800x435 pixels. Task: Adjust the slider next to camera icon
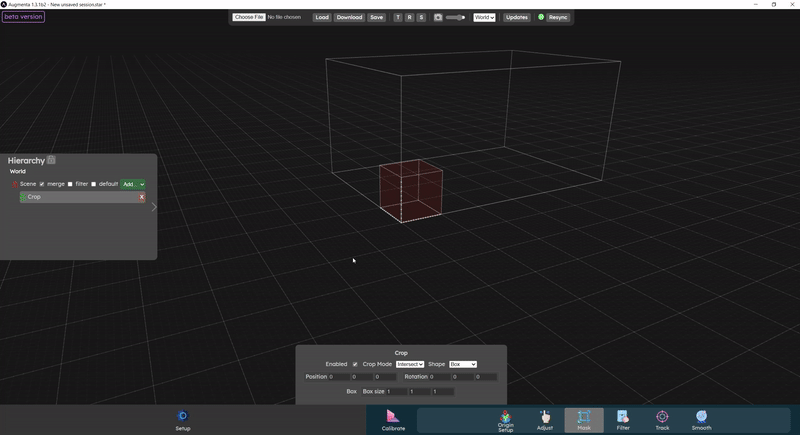pyautogui.click(x=456, y=17)
